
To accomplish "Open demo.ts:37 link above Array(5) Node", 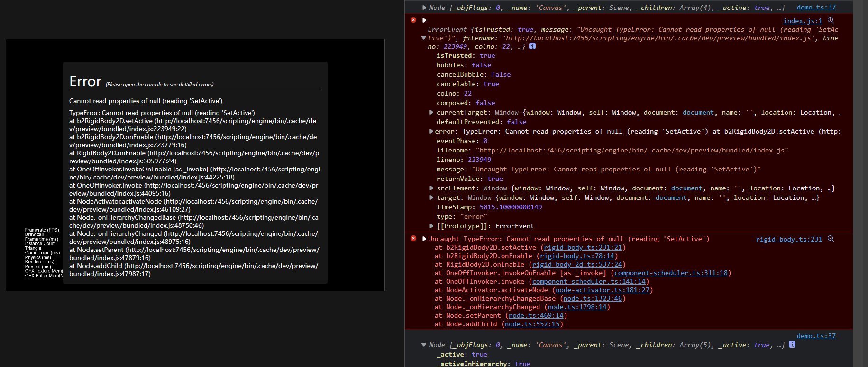I will coord(816,336).
